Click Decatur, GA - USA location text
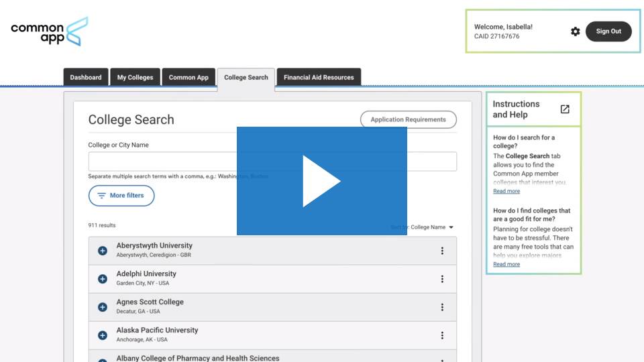This screenshot has height=362, width=644. tap(138, 312)
